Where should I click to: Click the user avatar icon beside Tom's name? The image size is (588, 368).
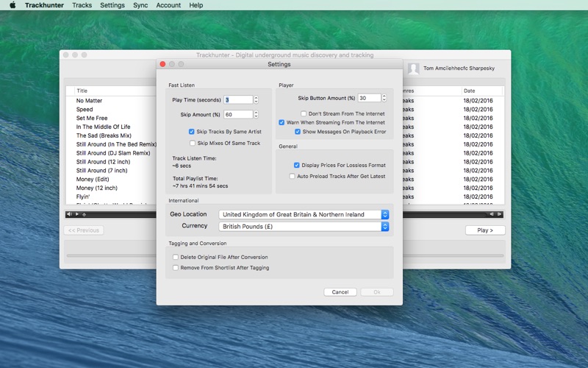pyautogui.click(x=413, y=68)
